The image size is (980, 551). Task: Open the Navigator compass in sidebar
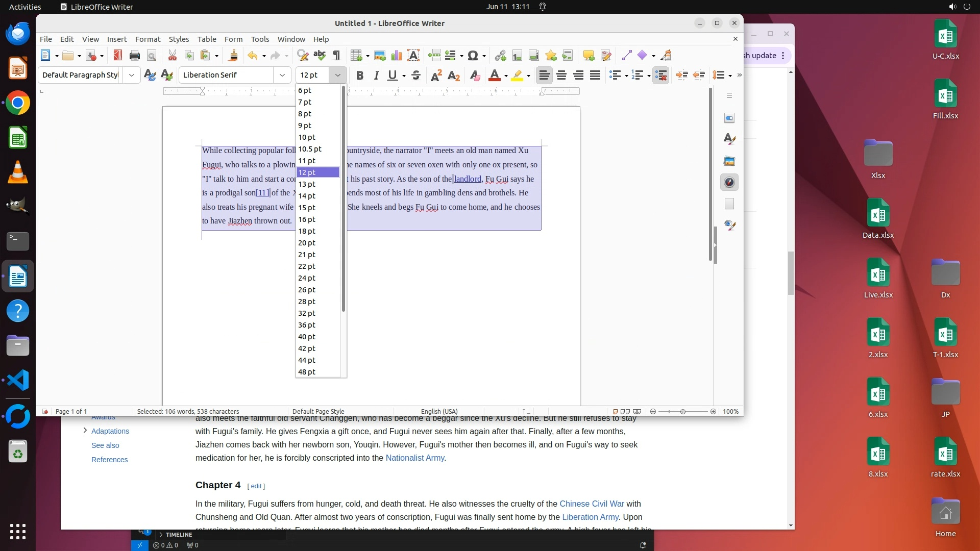click(x=729, y=182)
